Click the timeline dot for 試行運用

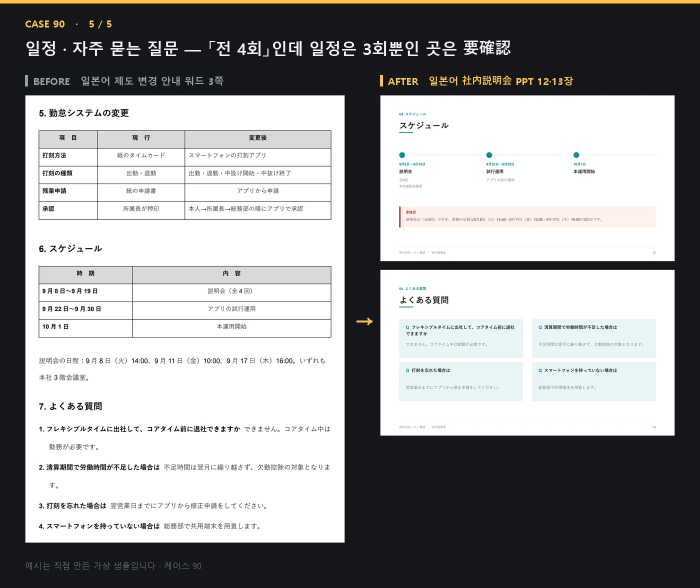(489, 155)
